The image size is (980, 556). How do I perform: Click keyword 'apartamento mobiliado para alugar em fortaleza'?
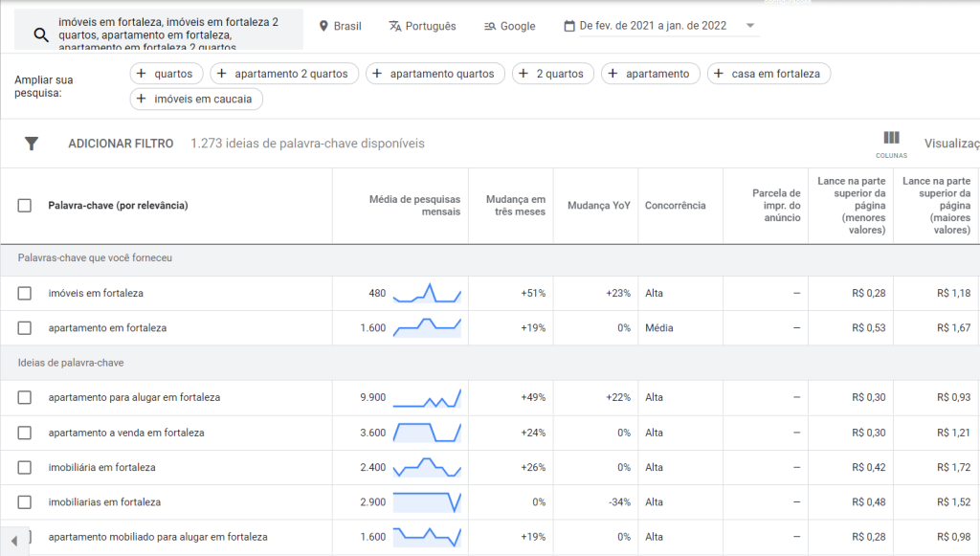[x=158, y=537]
